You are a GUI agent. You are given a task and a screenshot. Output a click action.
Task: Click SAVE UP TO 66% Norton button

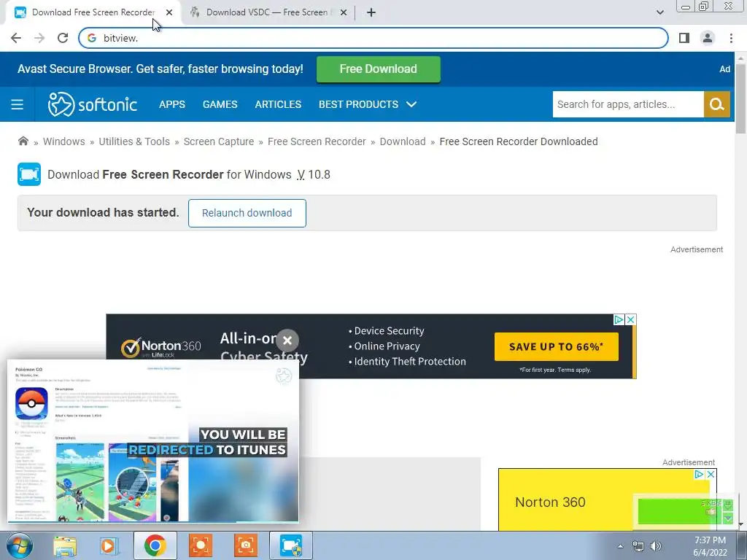click(556, 346)
